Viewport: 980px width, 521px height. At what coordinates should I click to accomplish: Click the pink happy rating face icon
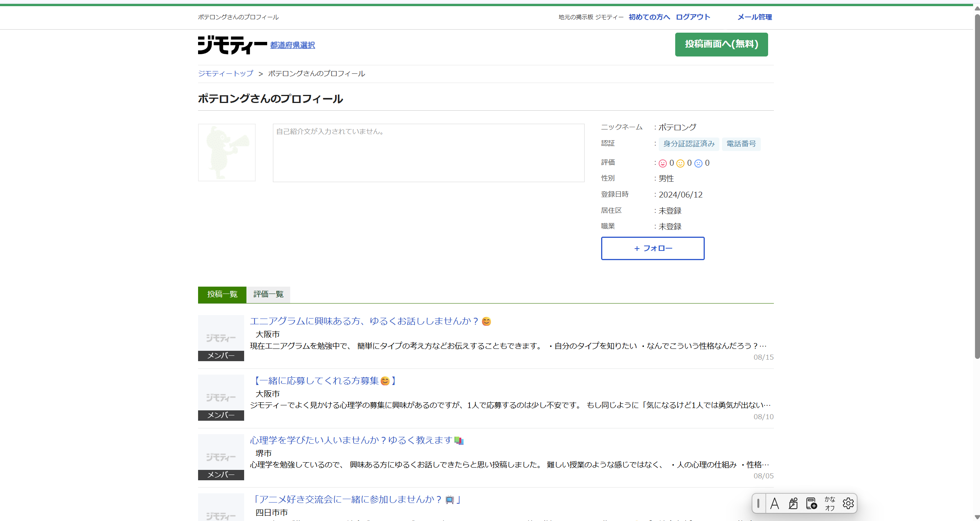tap(663, 163)
